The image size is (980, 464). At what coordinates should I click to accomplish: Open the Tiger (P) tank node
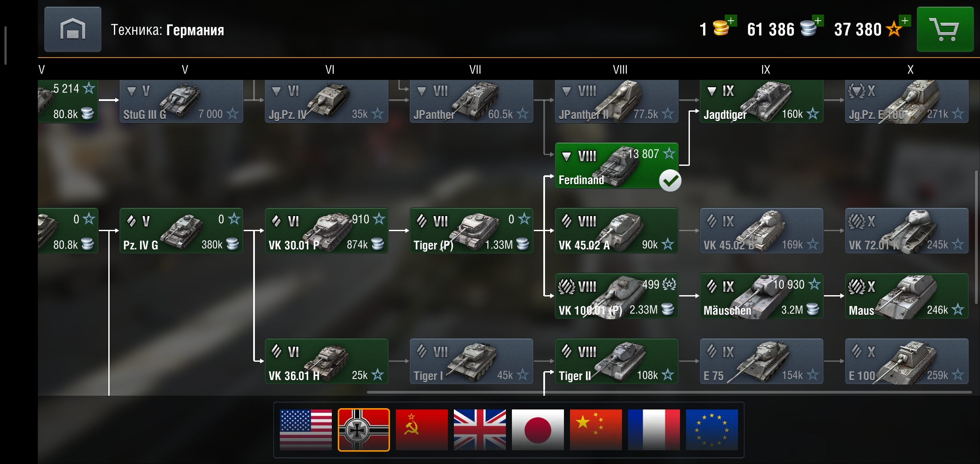point(471,231)
